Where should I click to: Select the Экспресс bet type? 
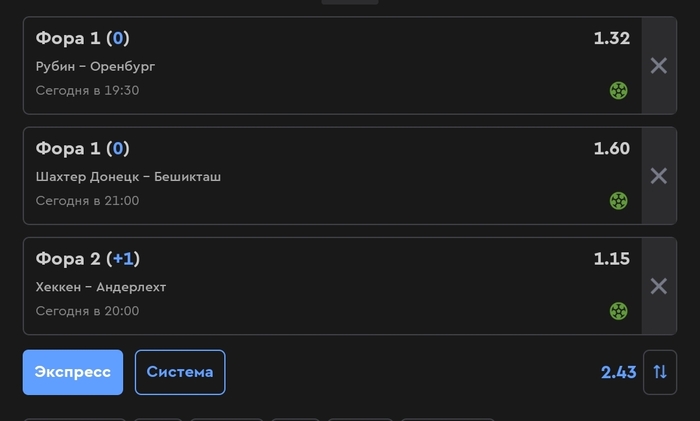(x=73, y=372)
